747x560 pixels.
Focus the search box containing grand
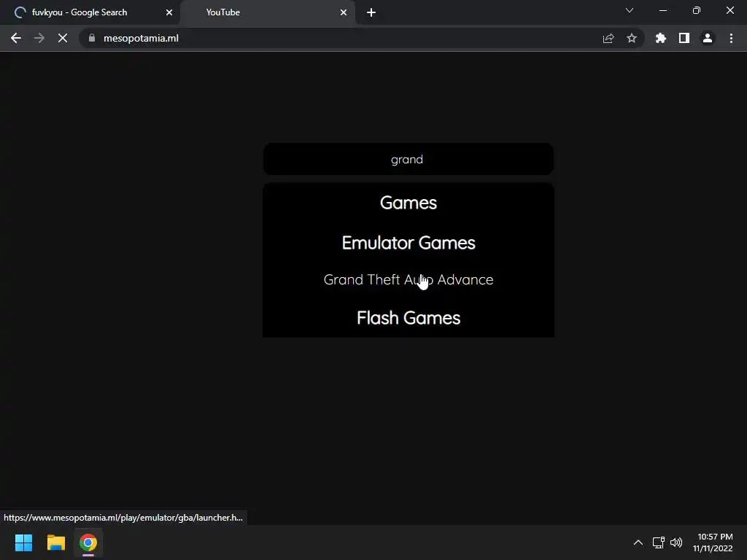click(x=409, y=159)
